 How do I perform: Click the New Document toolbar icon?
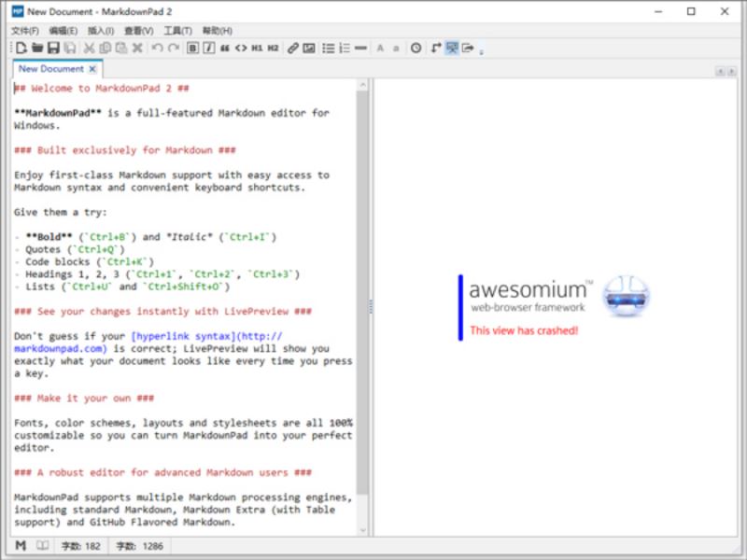tap(21, 48)
